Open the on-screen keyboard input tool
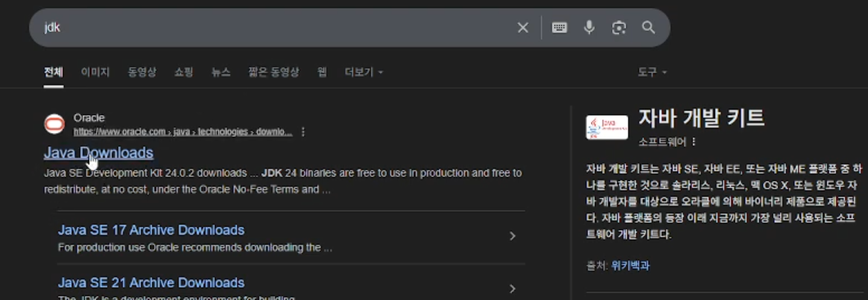The width and height of the screenshot is (868, 300). coord(560,28)
